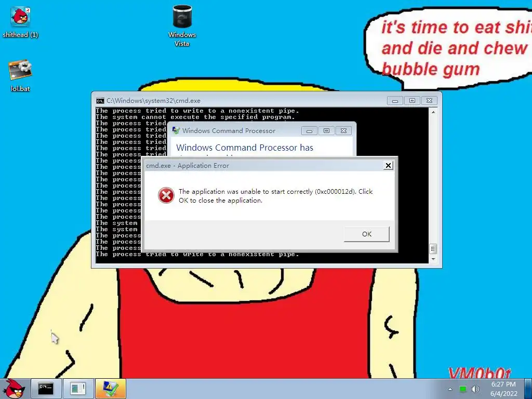Minimize the Windows Command Processor dialog
532x399 pixels.
[x=310, y=131]
